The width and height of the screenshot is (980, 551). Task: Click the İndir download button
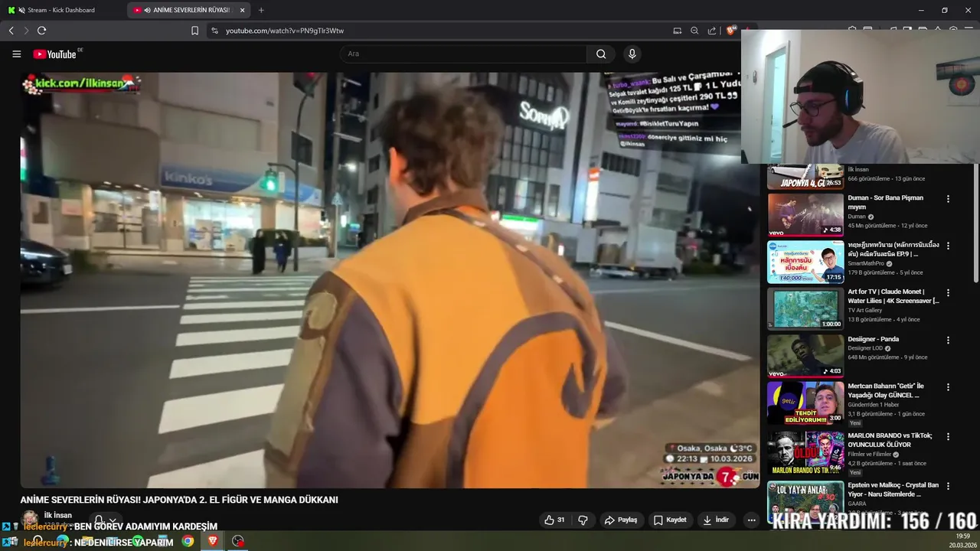pos(716,520)
